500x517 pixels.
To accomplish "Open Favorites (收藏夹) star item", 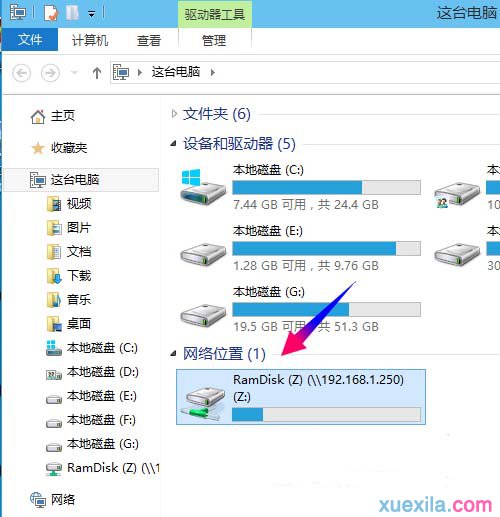I will pos(59,148).
